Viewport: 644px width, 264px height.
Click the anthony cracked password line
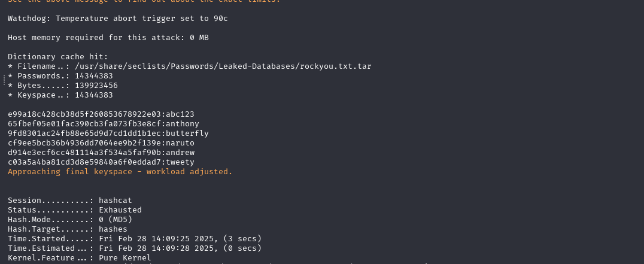104,123
